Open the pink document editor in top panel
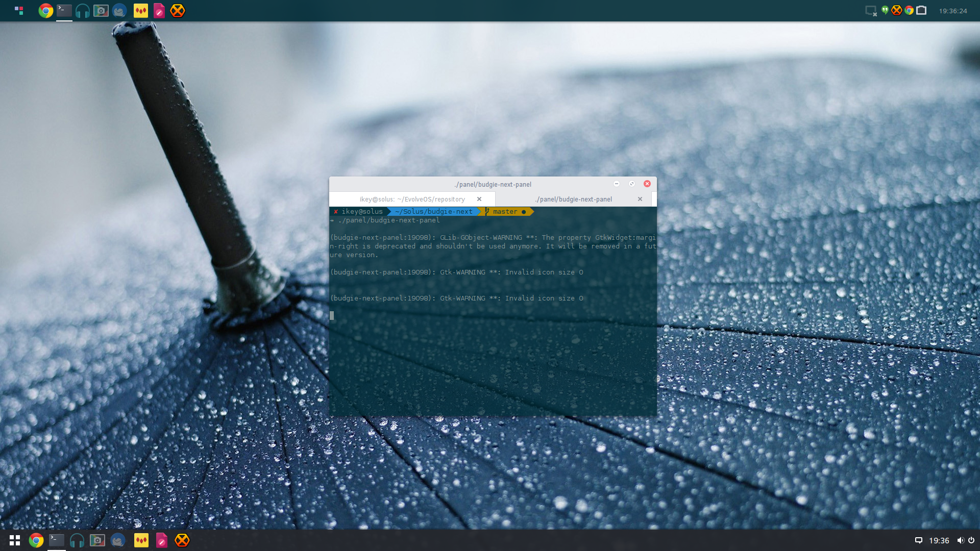980x551 pixels. pos(159,11)
